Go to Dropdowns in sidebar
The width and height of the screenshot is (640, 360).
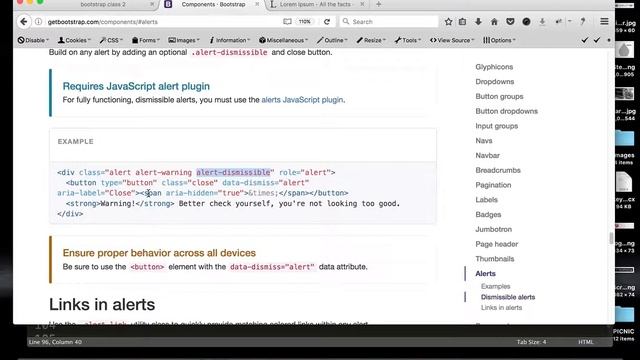[494, 82]
